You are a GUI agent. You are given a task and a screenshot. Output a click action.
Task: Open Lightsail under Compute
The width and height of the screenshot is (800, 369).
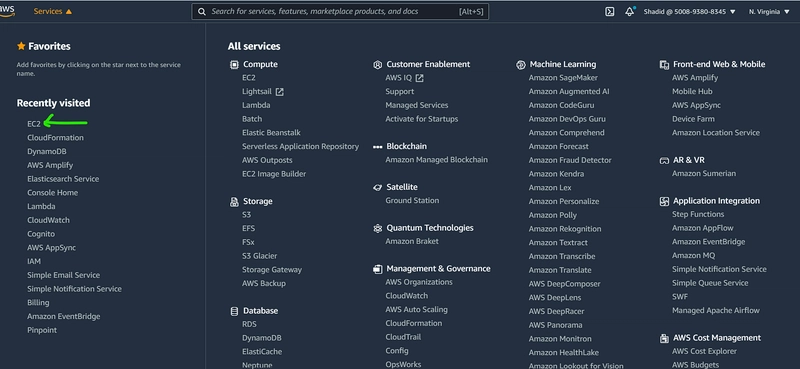[x=257, y=92]
